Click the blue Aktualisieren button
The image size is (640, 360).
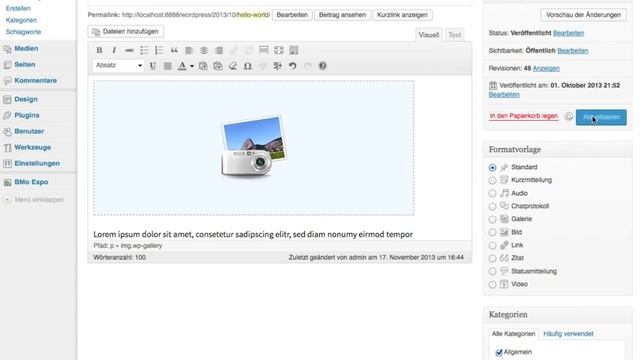pos(601,117)
